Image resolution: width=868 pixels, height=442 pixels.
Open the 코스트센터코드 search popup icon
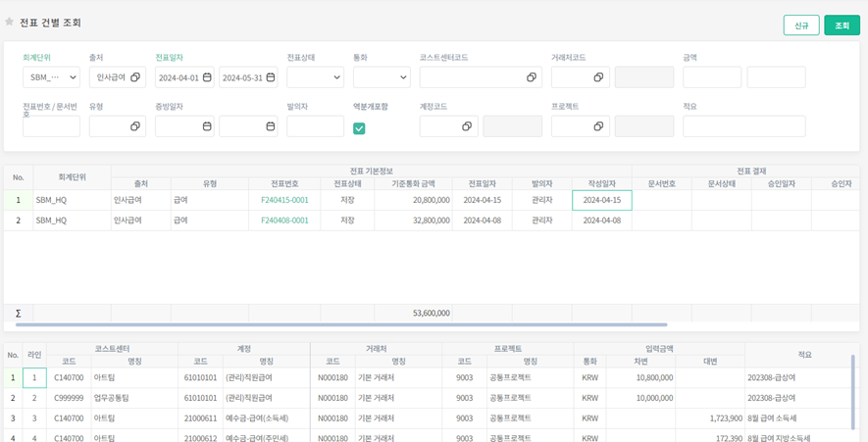click(x=532, y=77)
